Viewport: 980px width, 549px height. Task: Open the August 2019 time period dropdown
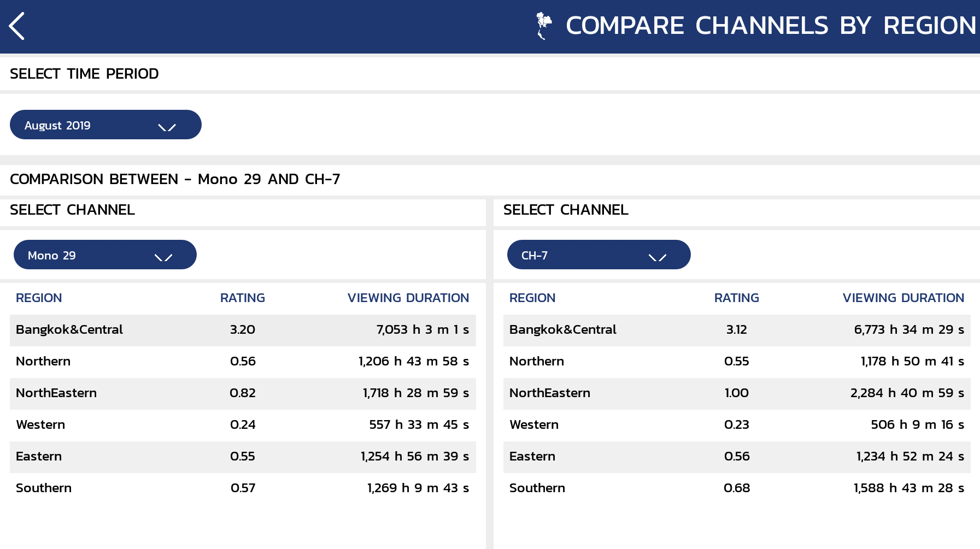105,125
